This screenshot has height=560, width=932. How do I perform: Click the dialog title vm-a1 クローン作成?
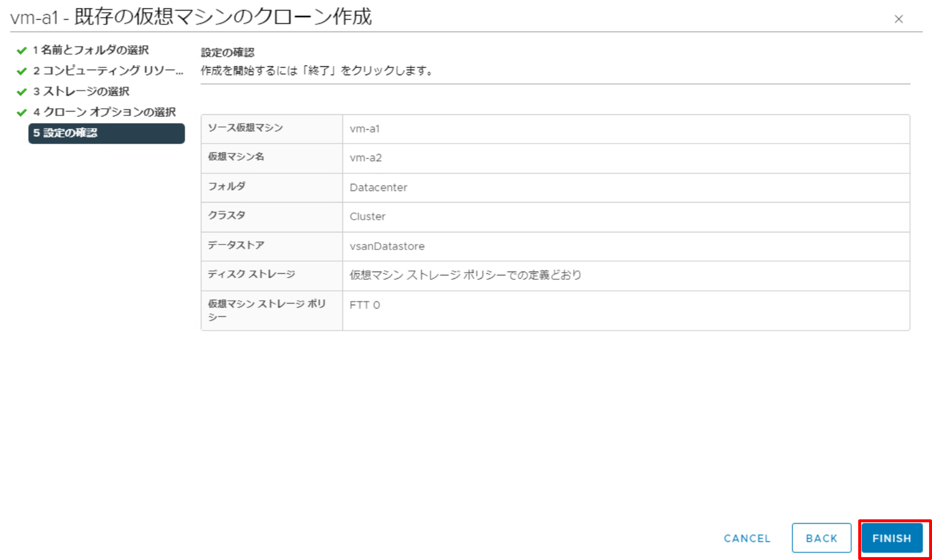pyautogui.click(x=191, y=17)
